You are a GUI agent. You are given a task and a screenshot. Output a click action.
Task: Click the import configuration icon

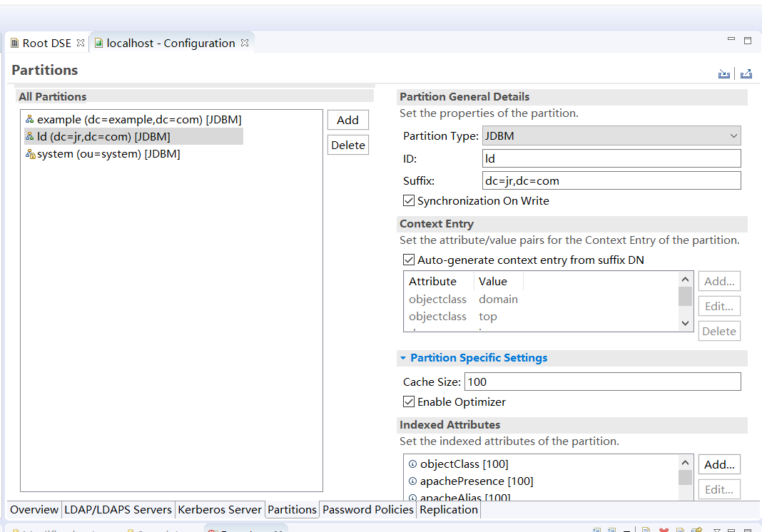724,73
